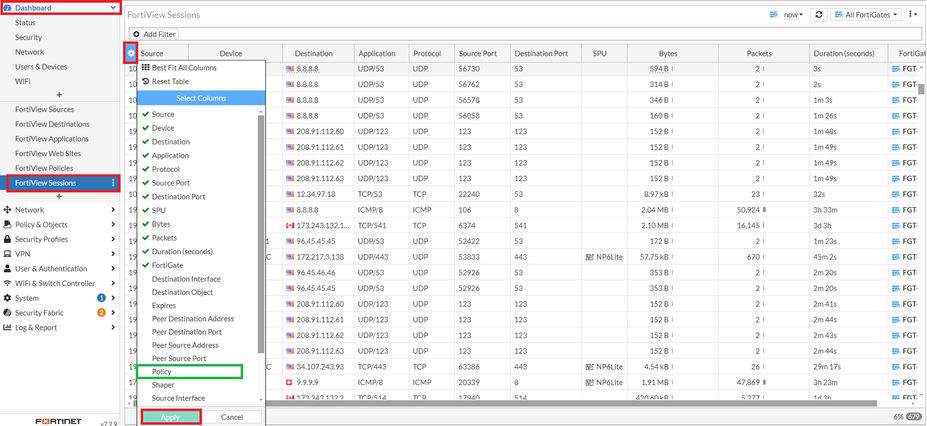This screenshot has width=927, height=426.
Task: Refresh the FortiView Sessions data
Action: pos(818,15)
